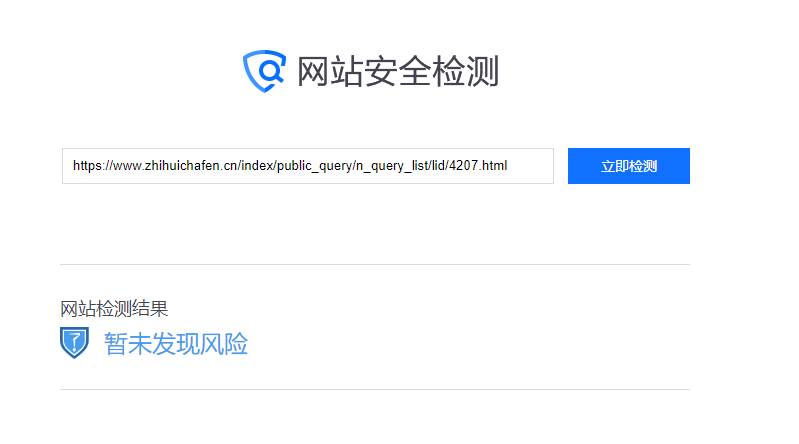The image size is (799, 444).
Task: Place cursor at https prefix in URL
Action: pos(89,166)
